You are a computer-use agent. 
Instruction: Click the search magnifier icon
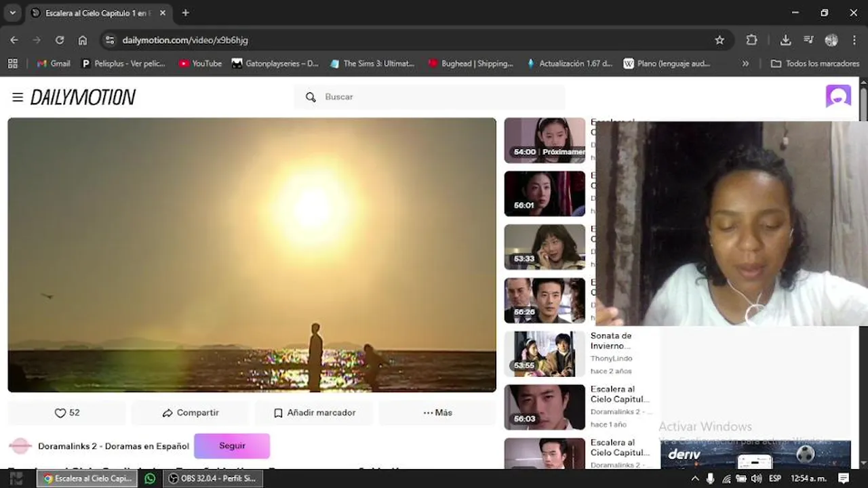pos(311,97)
